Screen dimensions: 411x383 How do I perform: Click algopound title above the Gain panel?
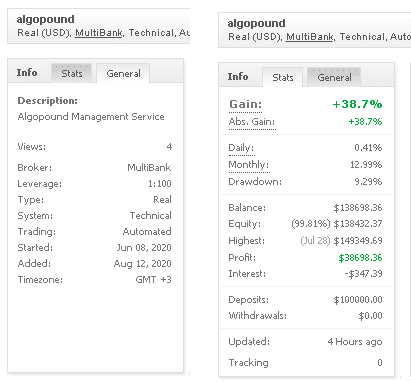coord(256,23)
